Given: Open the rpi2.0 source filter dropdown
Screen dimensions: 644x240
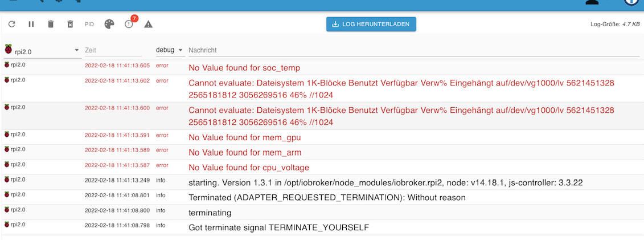Looking at the screenshot, I should click(x=77, y=51).
